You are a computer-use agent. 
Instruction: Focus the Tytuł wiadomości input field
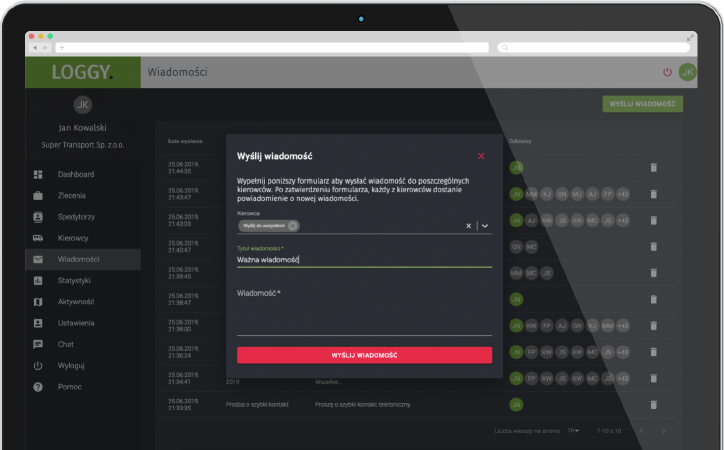coord(364,260)
